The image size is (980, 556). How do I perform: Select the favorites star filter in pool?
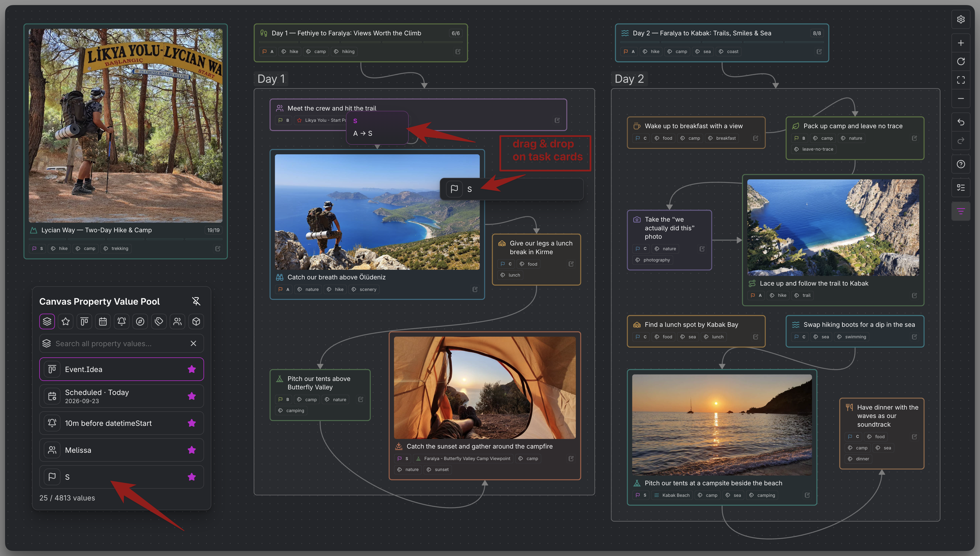click(66, 321)
